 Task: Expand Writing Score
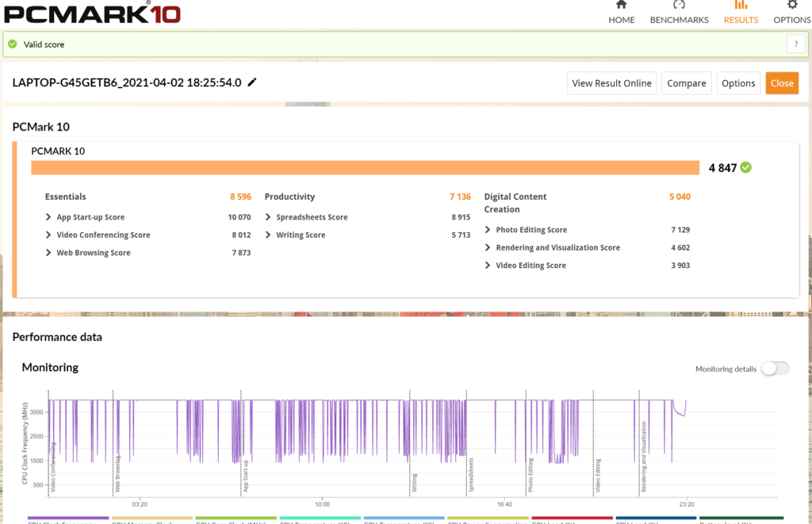click(x=268, y=235)
